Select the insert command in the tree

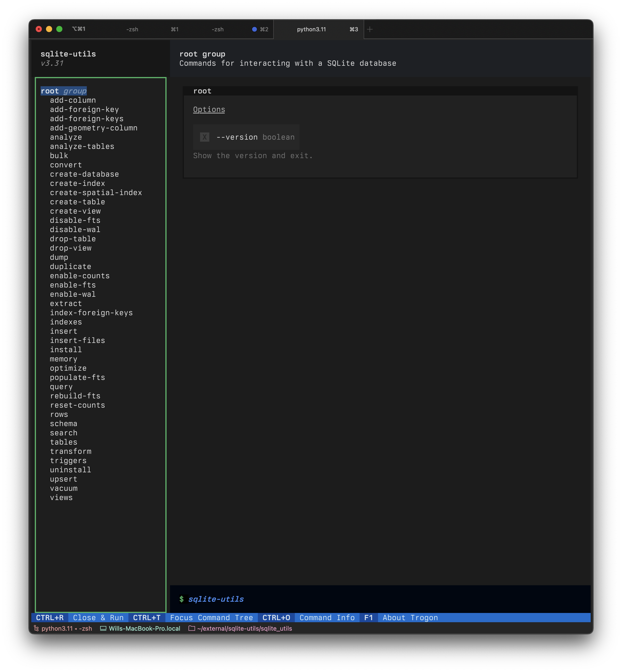64,331
